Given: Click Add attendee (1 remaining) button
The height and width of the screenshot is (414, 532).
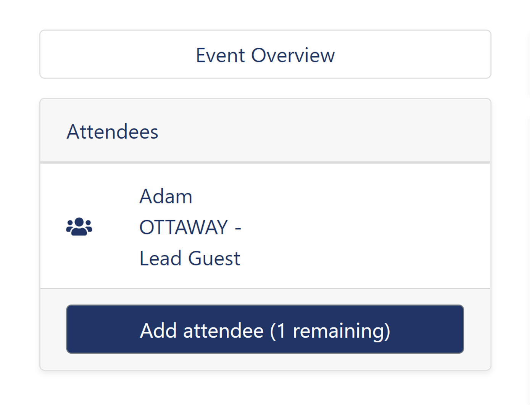Looking at the screenshot, I should pyautogui.click(x=265, y=329).
